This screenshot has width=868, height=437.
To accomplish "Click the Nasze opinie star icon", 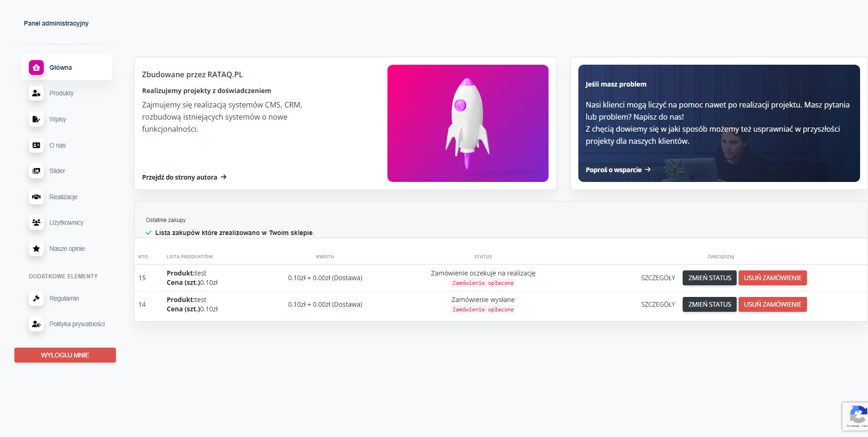I will click(36, 249).
